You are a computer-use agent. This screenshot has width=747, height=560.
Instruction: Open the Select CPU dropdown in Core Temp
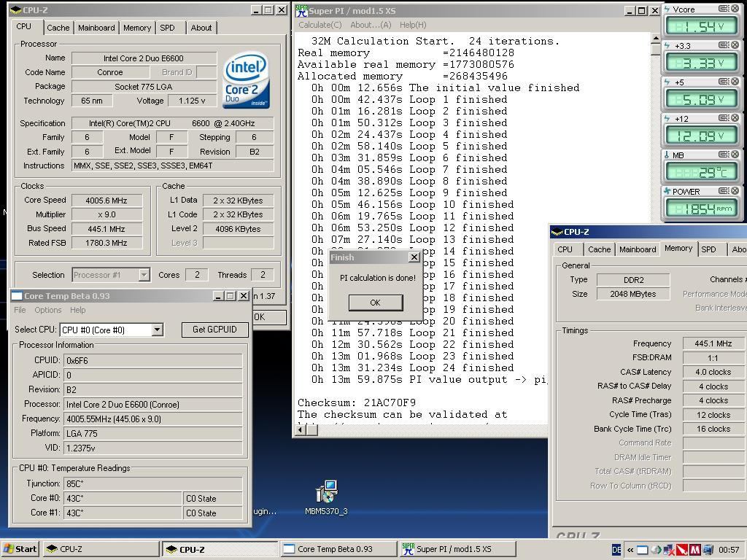tap(158, 330)
